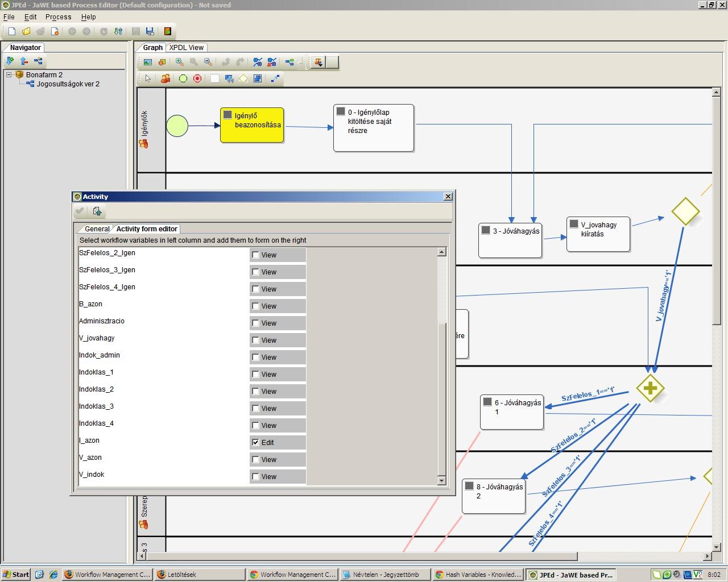Click the Zoom In magnifier icon
The image size is (728, 582).
[x=179, y=62]
